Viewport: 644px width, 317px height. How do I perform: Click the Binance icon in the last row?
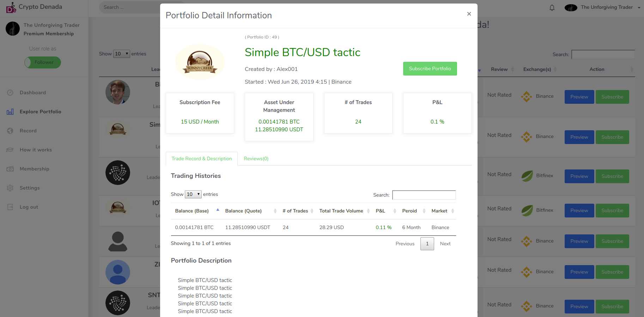[x=527, y=306]
